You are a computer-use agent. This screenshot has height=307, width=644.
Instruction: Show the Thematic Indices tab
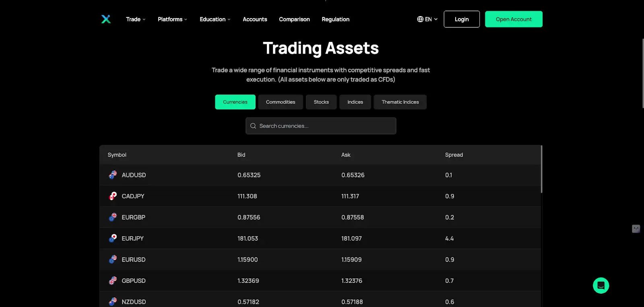(400, 102)
